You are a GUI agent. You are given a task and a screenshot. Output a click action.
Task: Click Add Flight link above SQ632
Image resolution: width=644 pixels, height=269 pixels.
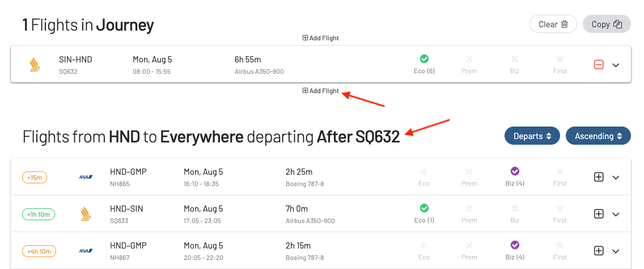point(321,38)
